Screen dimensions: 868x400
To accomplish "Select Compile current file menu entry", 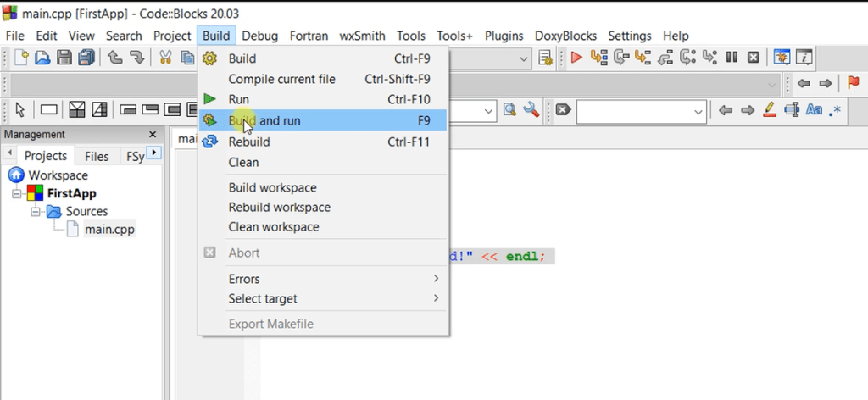I will coord(323,79).
